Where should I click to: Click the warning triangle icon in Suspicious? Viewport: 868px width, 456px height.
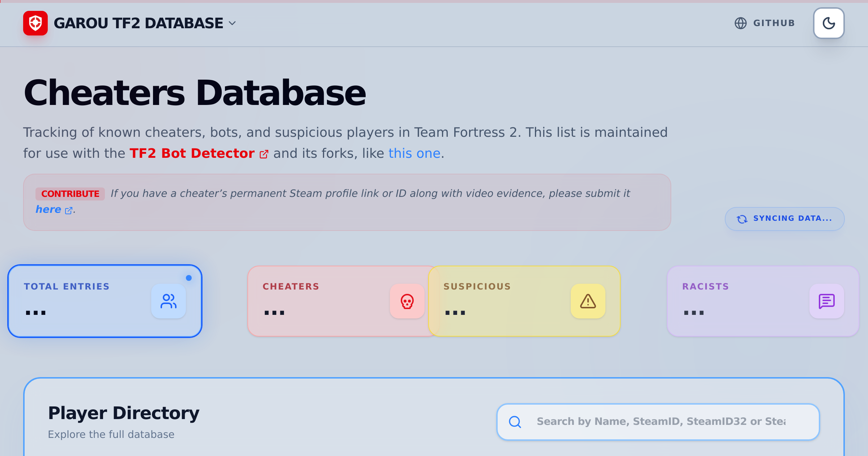pyautogui.click(x=588, y=301)
